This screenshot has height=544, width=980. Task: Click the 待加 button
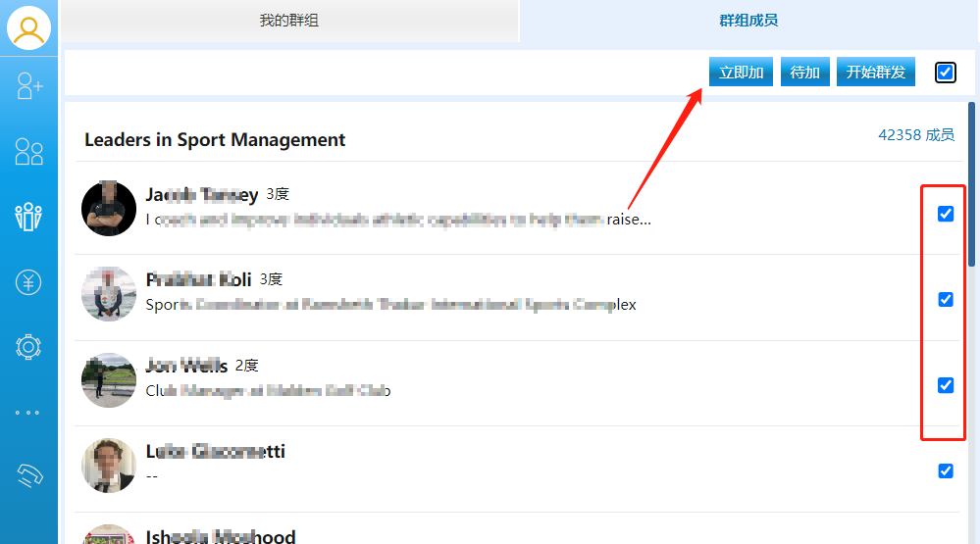(x=805, y=73)
